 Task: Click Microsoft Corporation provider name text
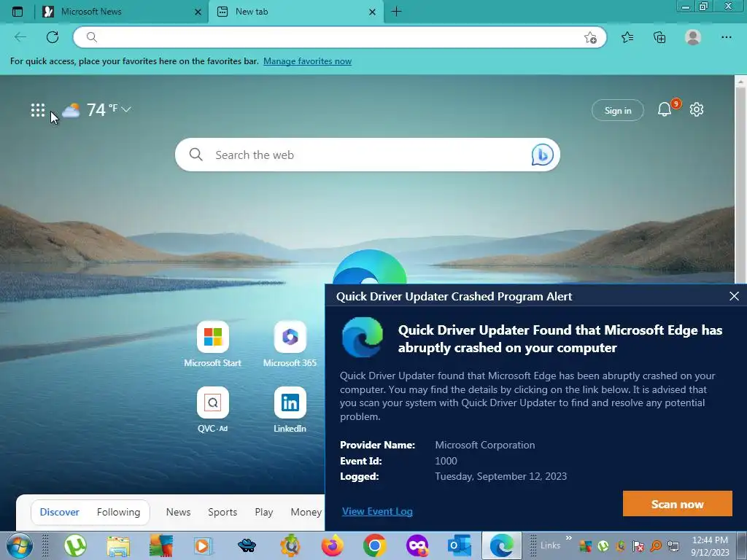[x=484, y=445]
